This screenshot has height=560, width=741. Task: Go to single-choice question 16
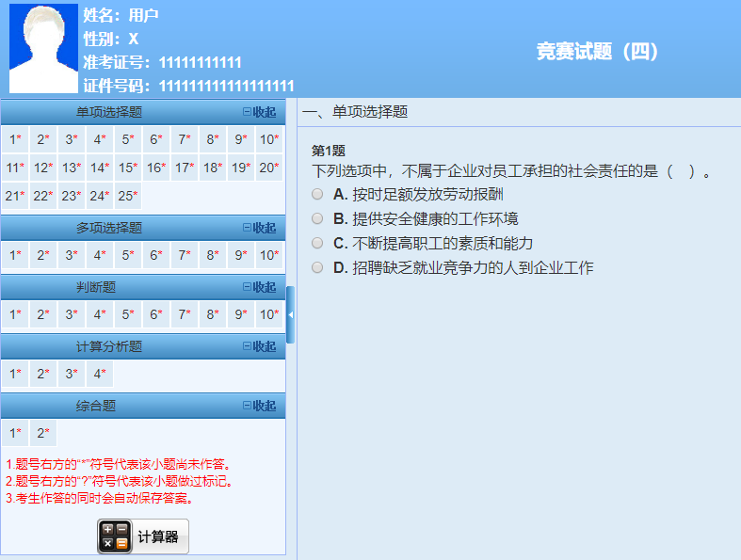tap(156, 168)
